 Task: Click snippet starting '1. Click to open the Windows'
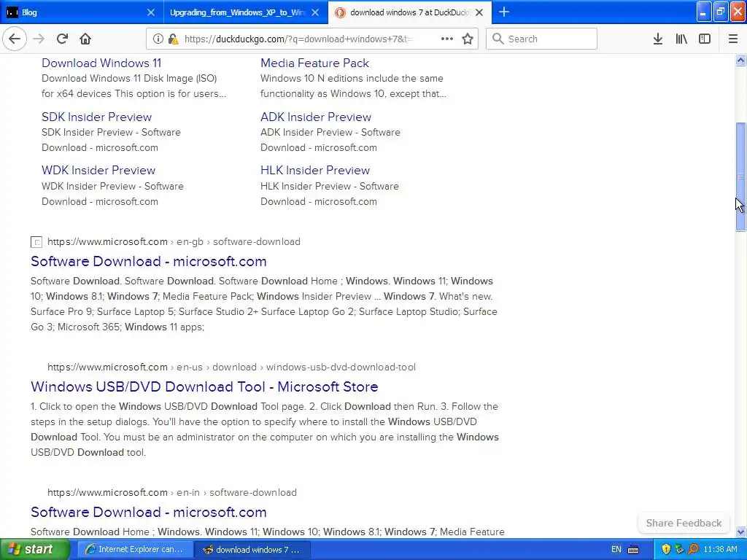click(265, 429)
